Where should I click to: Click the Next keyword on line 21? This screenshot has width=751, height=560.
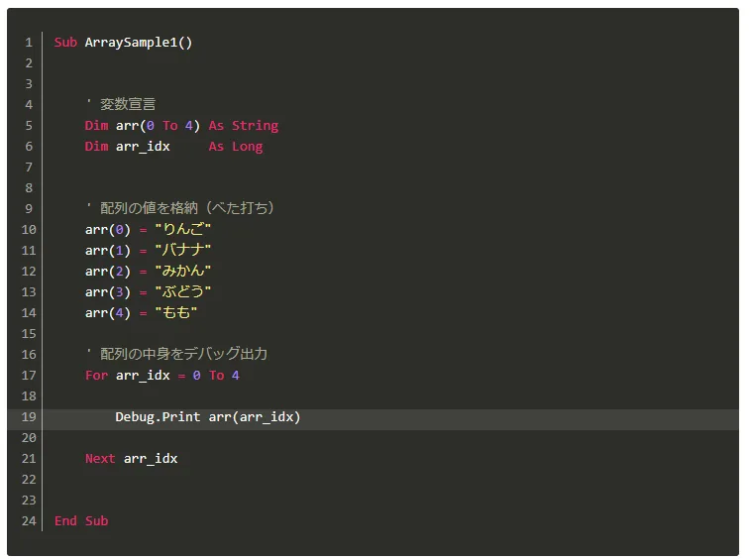coord(100,459)
